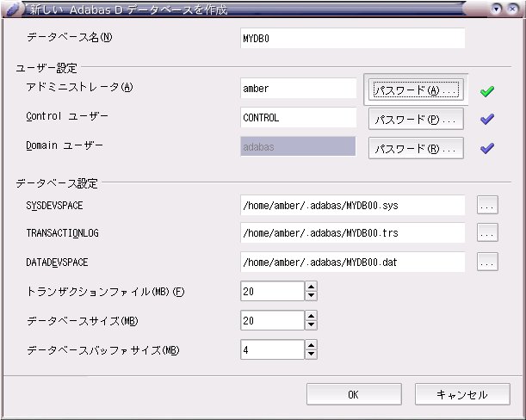Click the Control user field containing CONTROL

point(298,117)
